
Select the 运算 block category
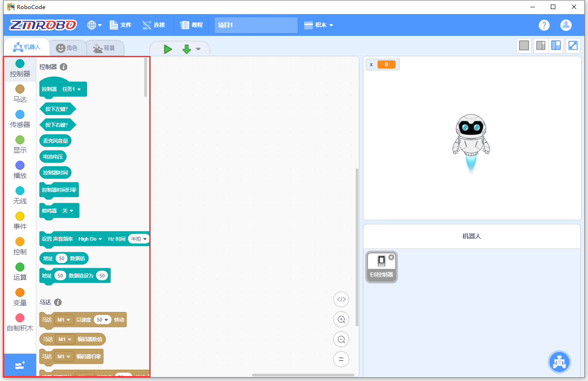click(20, 272)
